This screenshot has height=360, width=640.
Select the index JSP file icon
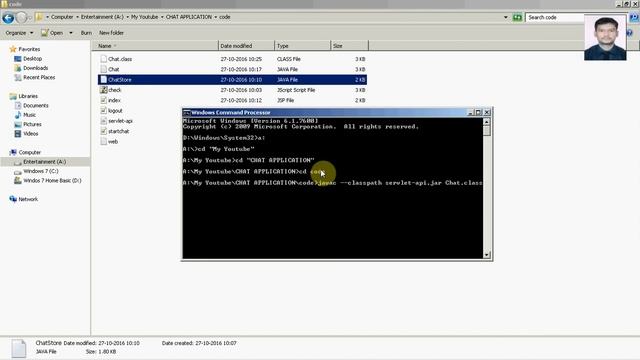(104, 100)
